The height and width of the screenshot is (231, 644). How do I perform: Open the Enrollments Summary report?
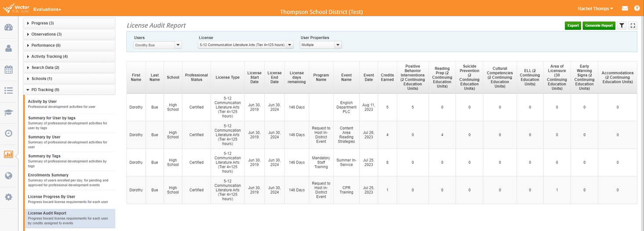click(x=70, y=180)
